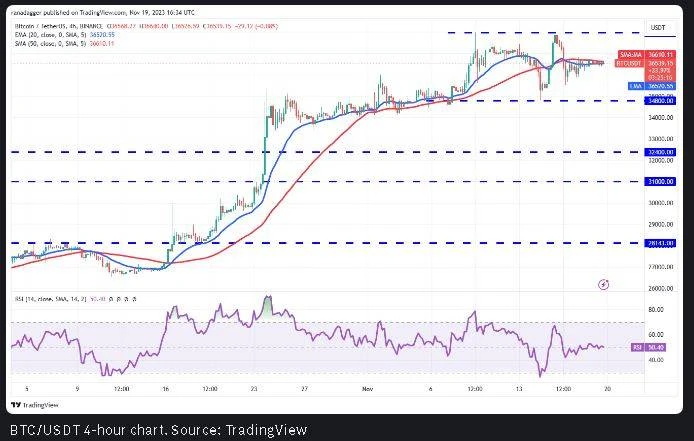Click the TradingView logo below the chart
The height and width of the screenshot is (441, 694).
coord(35,405)
